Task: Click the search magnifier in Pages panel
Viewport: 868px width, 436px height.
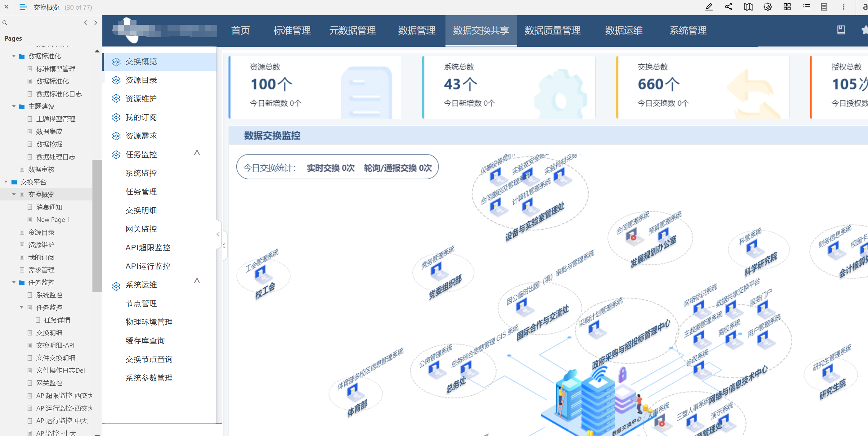Action: coord(5,23)
